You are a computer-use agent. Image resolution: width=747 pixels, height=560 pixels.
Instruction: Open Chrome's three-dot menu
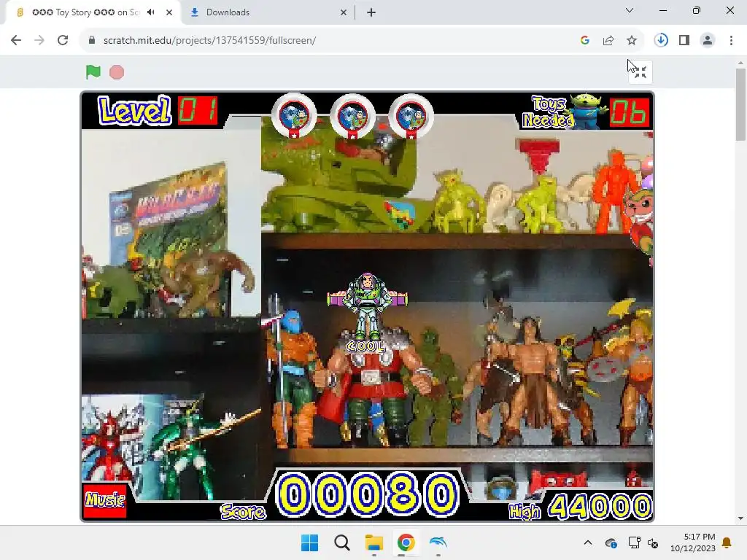click(731, 40)
